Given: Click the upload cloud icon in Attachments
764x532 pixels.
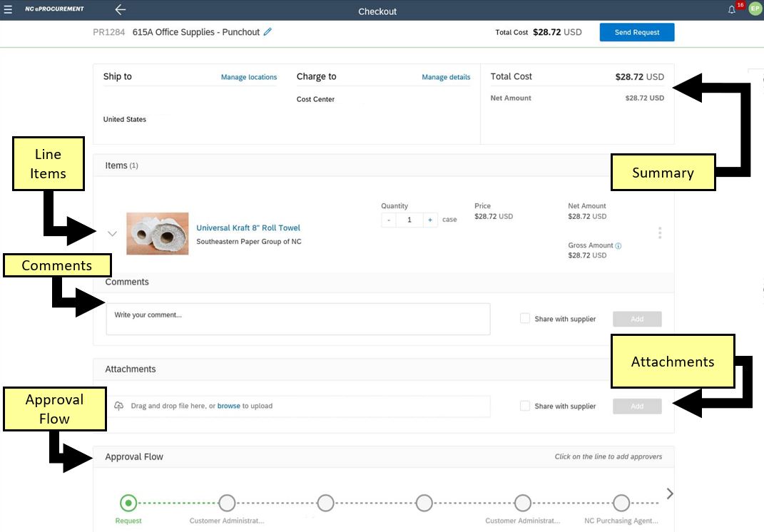Looking at the screenshot, I should (119, 406).
